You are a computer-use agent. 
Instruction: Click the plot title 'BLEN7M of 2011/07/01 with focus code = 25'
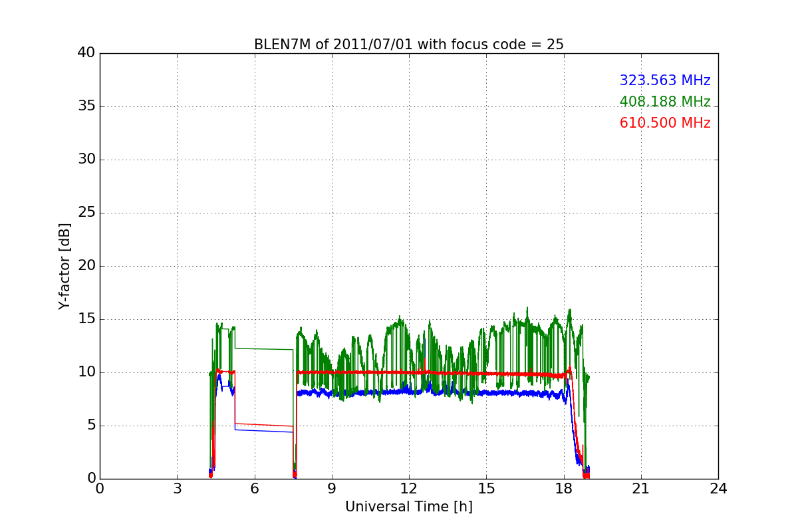pyautogui.click(x=409, y=45)
